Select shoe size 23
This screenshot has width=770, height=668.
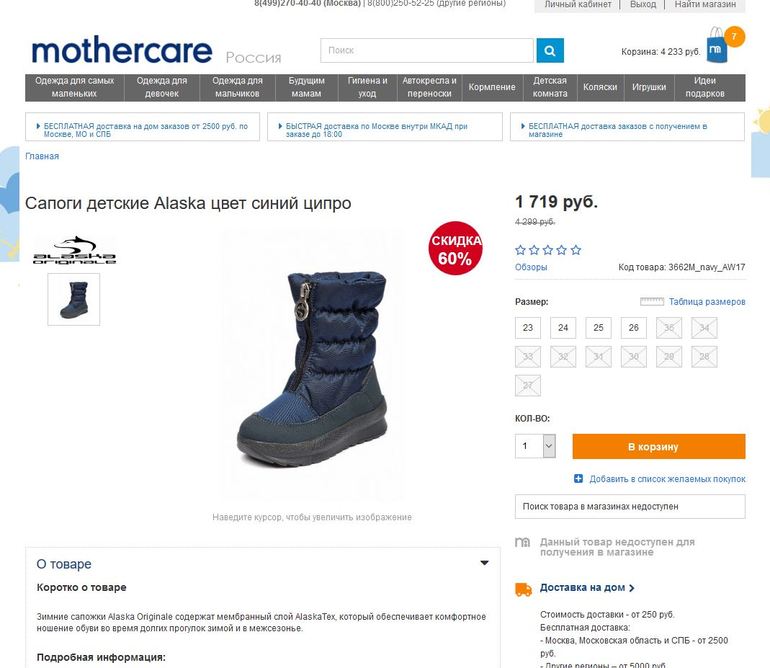[528, 328]
